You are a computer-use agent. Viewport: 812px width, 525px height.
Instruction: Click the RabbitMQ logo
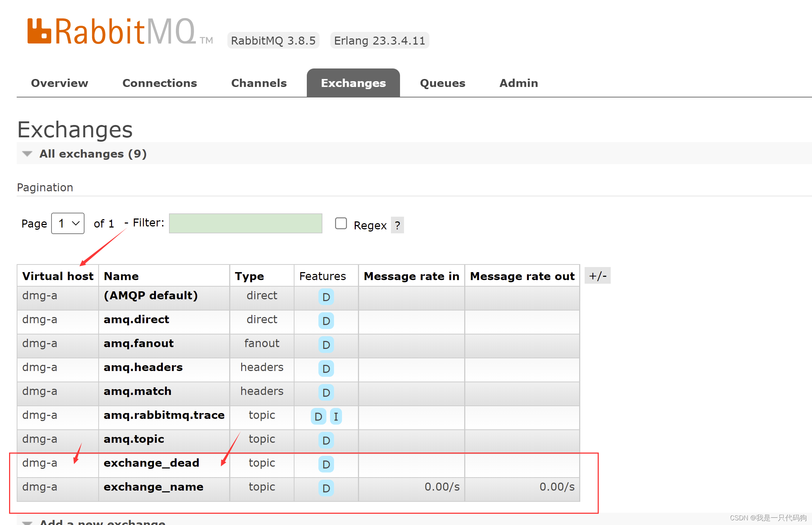pyautogui.click(x=120, y=32)
